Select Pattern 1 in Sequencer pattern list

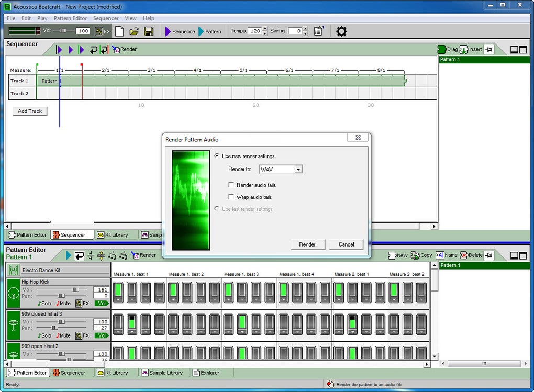click(x=484, y=60)
